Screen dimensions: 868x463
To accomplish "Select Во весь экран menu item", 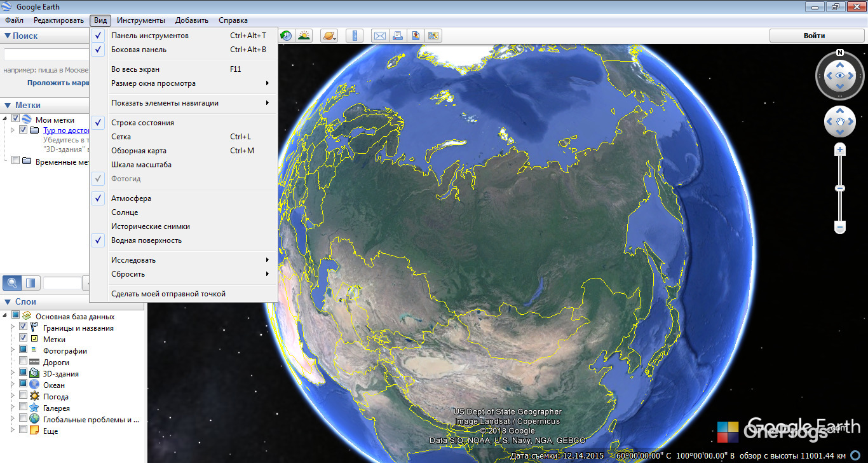I will (184, 69).
